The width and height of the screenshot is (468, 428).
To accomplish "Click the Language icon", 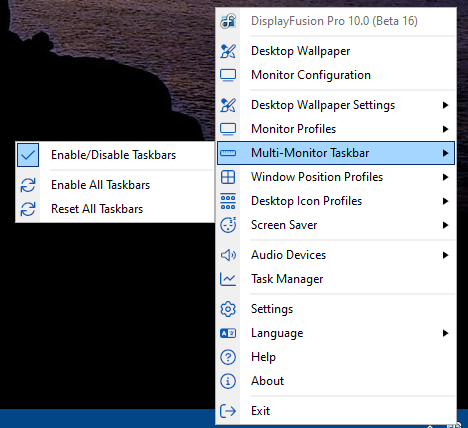I will point(228,333).
